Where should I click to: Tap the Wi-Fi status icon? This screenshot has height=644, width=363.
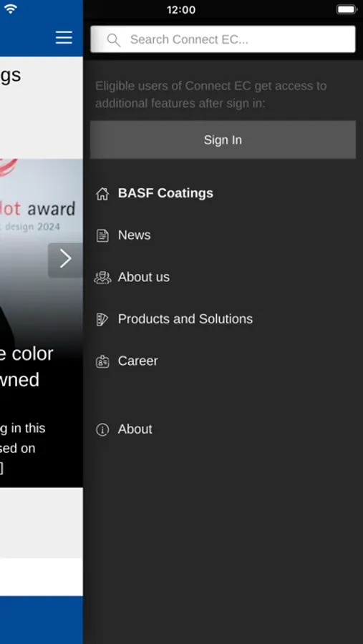point(10,9)
